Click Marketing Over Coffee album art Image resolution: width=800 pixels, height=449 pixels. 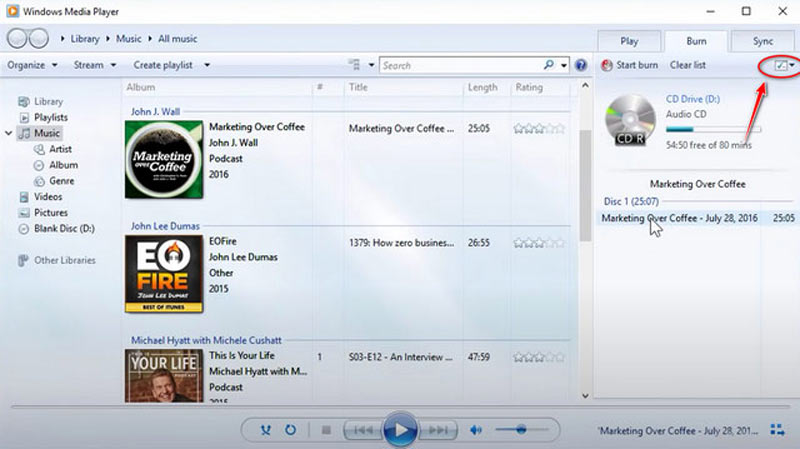point(164,159)
